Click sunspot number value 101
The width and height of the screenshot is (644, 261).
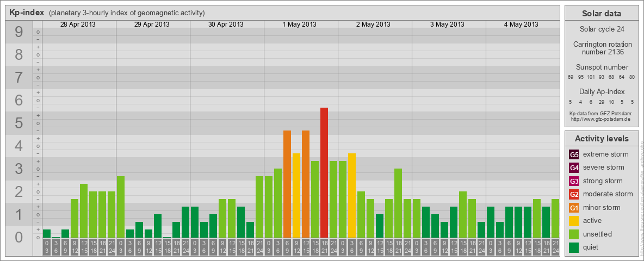click(x=591, y=77)
